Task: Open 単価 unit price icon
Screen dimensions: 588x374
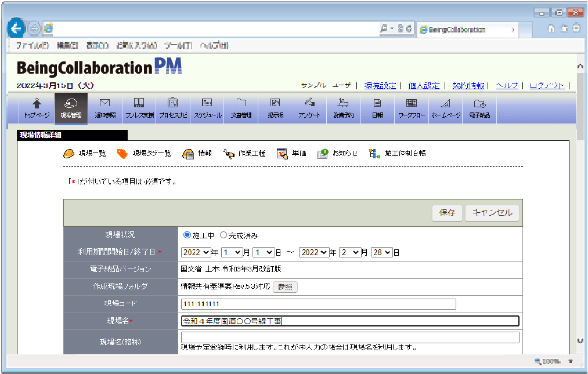Action: pos(282,154)
